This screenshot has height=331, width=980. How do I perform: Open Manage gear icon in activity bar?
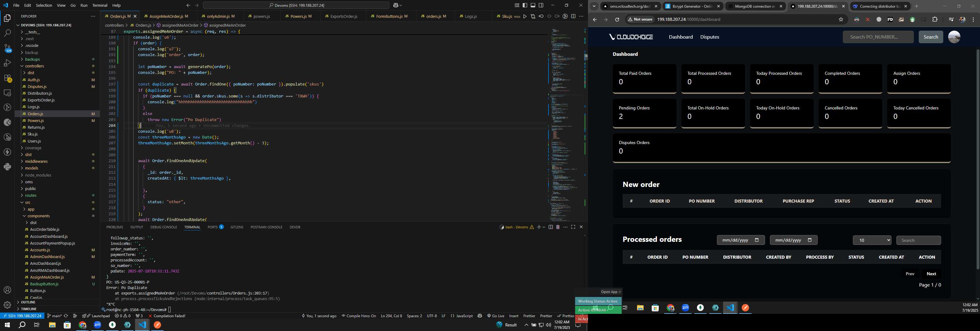tap(7, 305)
